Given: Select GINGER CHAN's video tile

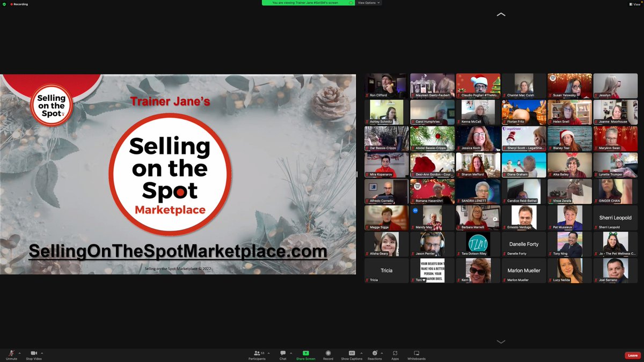Looking at the screenshot, I should [x=616, y=191].
